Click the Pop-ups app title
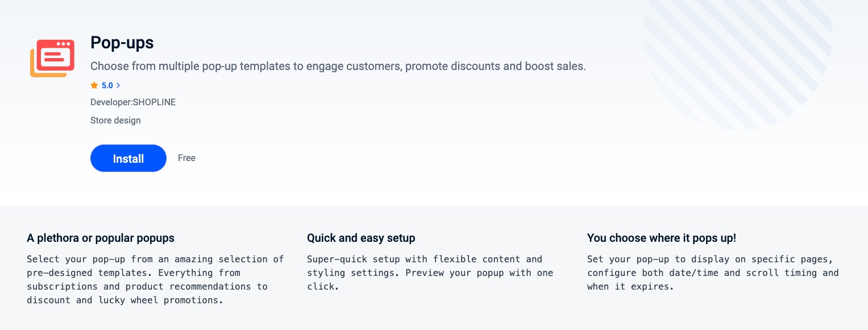 click(x=122, y=43)
